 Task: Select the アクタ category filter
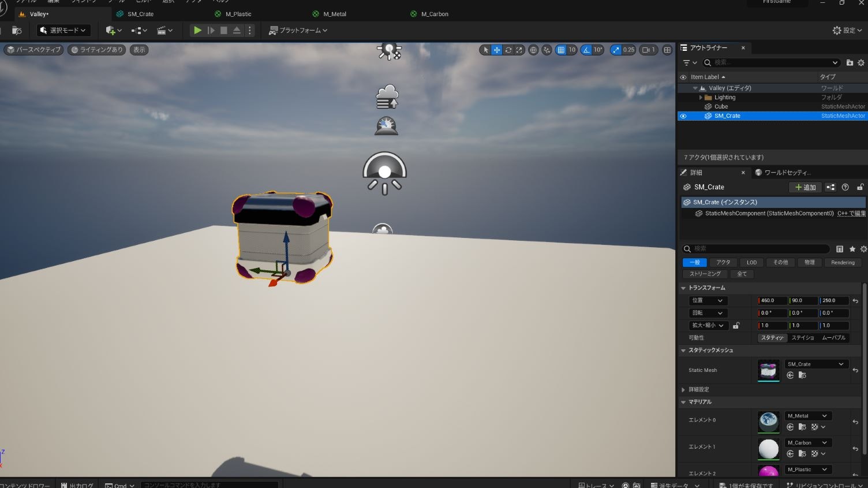pos(723,263)
